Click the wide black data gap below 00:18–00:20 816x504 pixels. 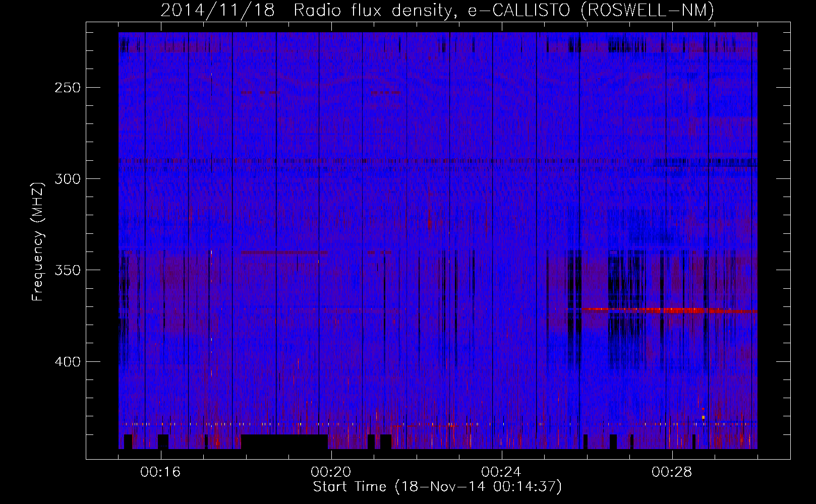284,442
